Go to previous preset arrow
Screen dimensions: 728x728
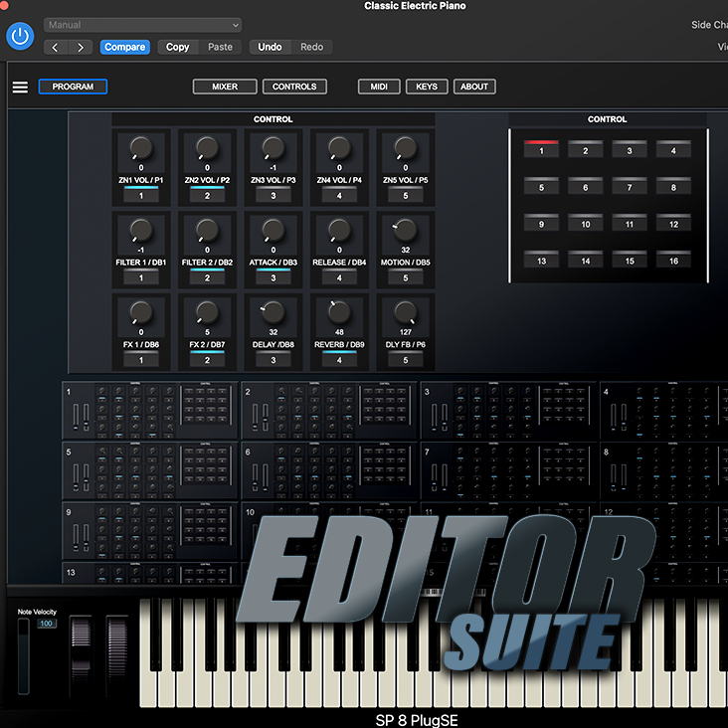(56, 47)
